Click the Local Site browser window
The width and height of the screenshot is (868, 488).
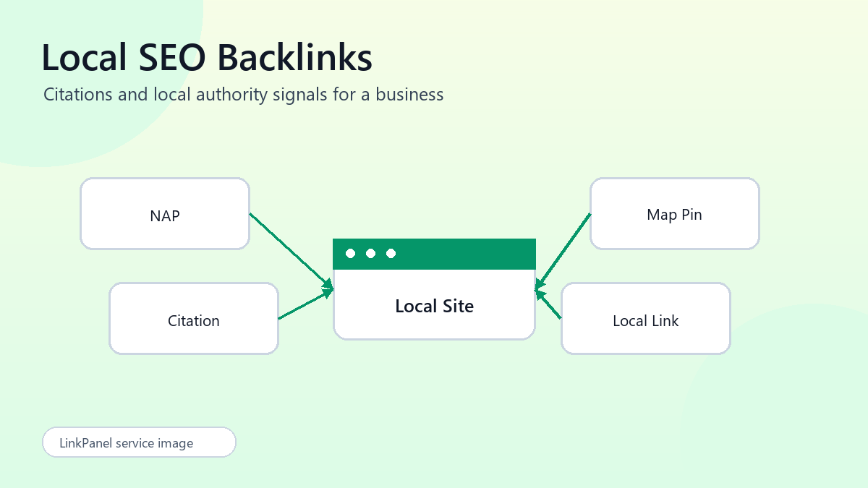[x=434, y=289]
